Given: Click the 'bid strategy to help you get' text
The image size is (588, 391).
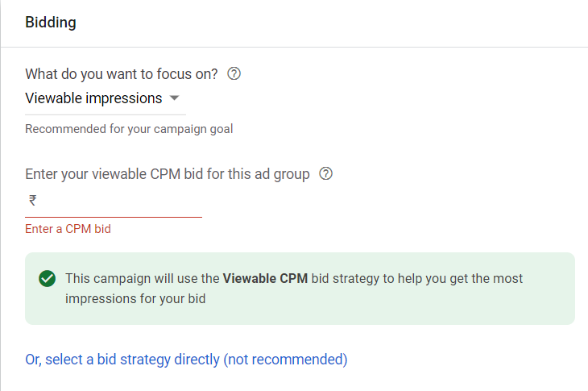Looking at the screenshot, I should (x=395, y=279).
